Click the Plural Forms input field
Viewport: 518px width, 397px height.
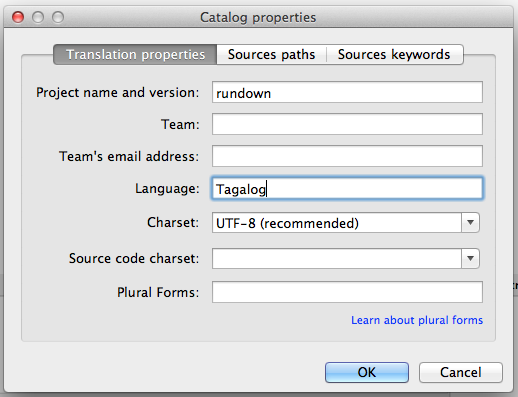pos(347,292)
